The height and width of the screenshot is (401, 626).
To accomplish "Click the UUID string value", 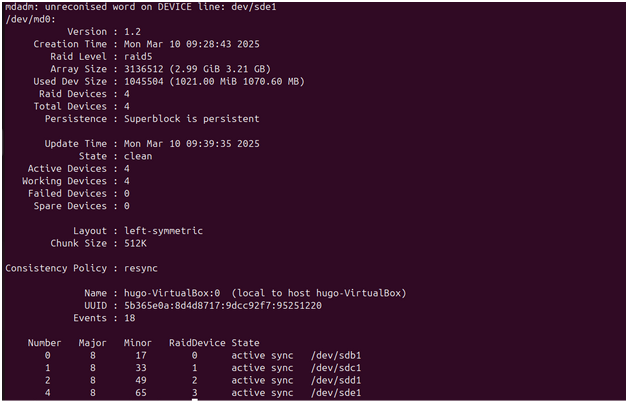I will pyautogui.click(x=222, y=305).
